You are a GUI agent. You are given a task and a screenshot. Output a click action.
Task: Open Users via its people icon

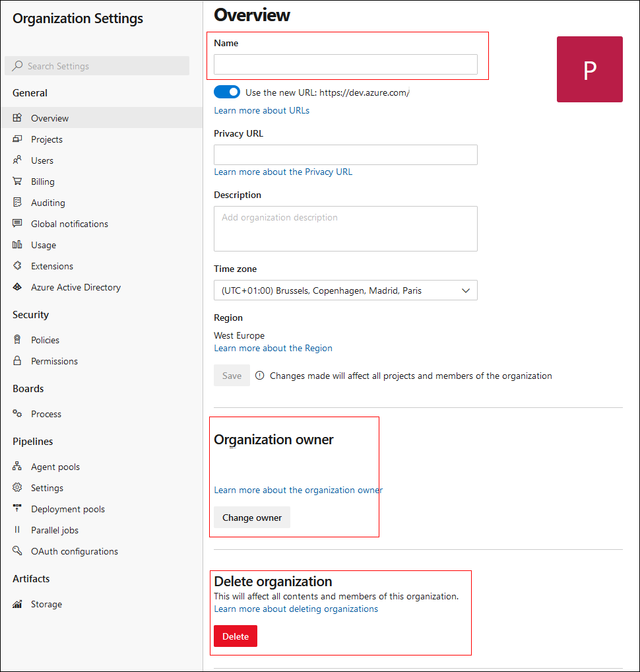(17, 160)
